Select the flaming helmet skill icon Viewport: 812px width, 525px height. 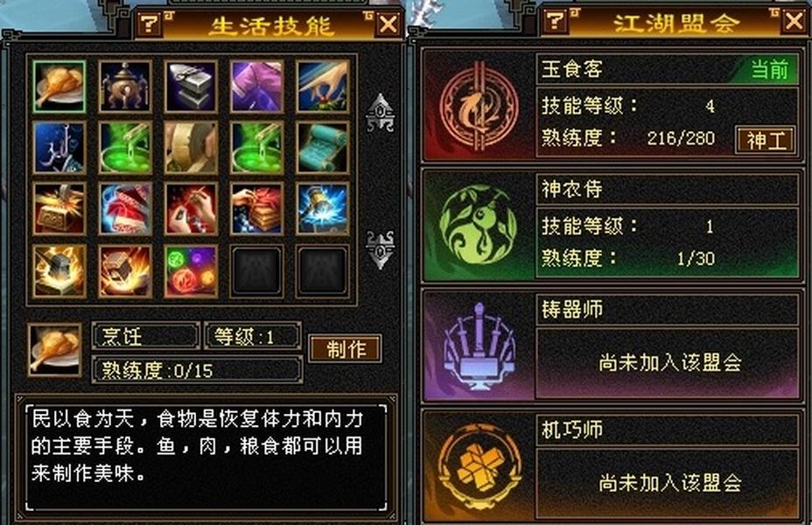click(x=59, y=271)
